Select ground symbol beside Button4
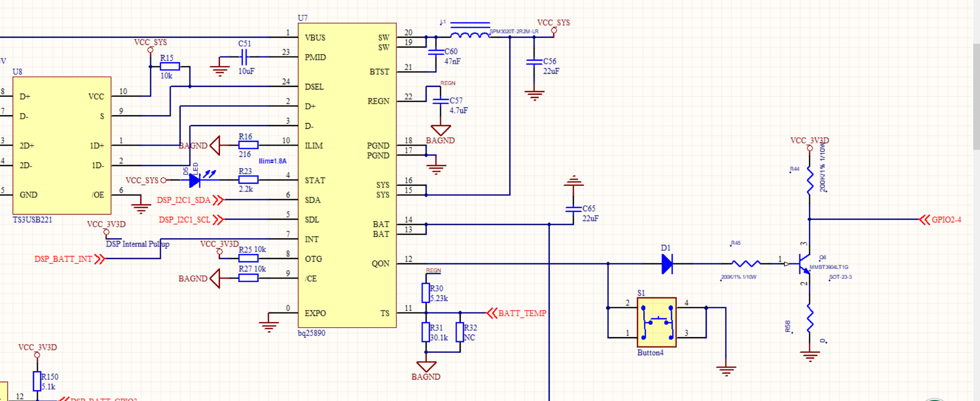The image size is (980, 401). 726,371
